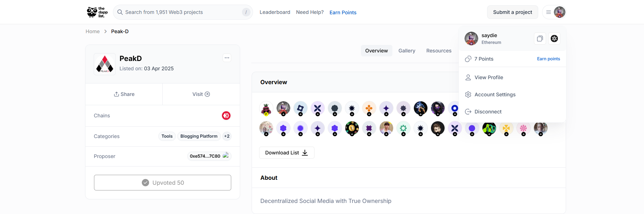This screenshot has width=644, height=214.
Task: Go to Earn Points in the header
Action: [x=343, y=12]
